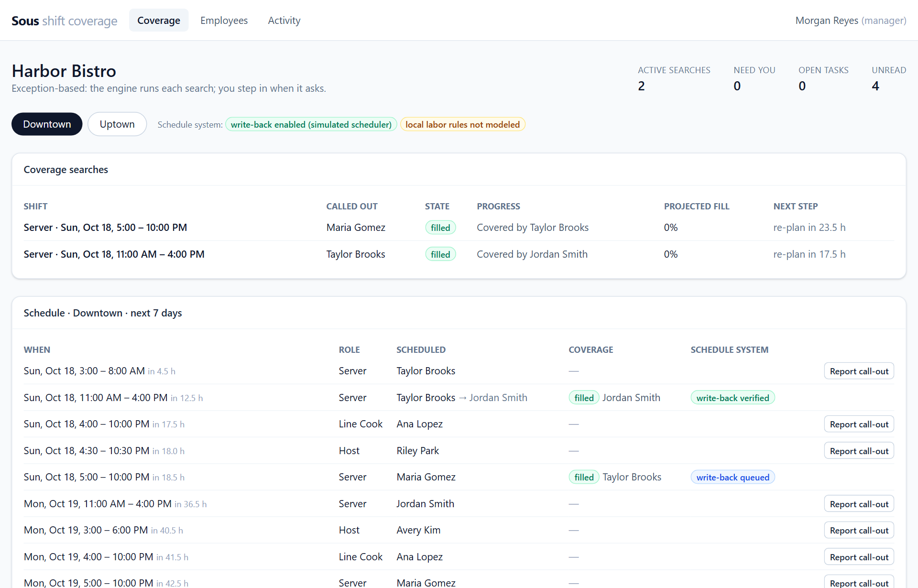Click the Need You counter
The height and width of the screenshot is (588, 918).
[754, 79]
